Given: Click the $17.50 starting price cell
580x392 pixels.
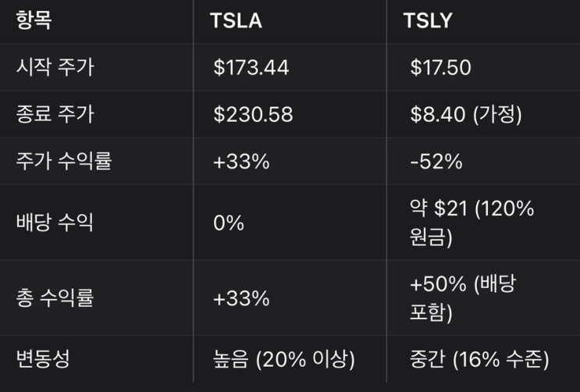Looking at the screenshot, I should [x=440, y=68].
